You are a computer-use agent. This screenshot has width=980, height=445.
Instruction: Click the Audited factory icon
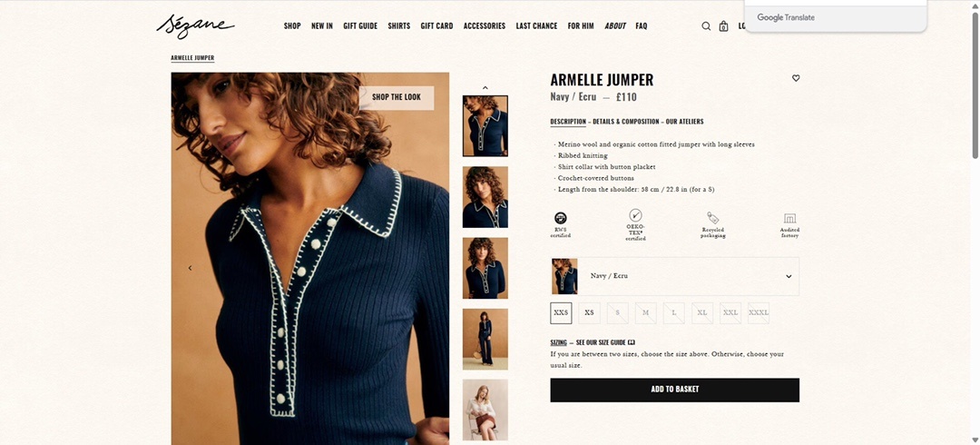(789, 219)
